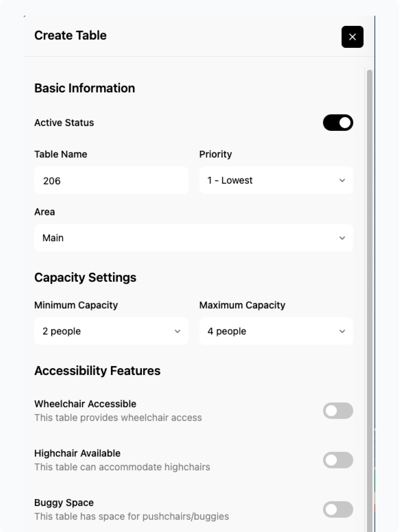Click the vertical scrollbar of the form
Image resolution: width=399 pixels, height=532 pixels.
pyautogui.click(x=370, y=289)
